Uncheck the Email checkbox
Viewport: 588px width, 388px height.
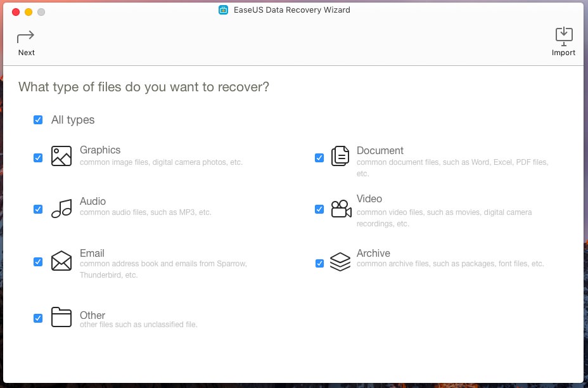click(38, 261)
